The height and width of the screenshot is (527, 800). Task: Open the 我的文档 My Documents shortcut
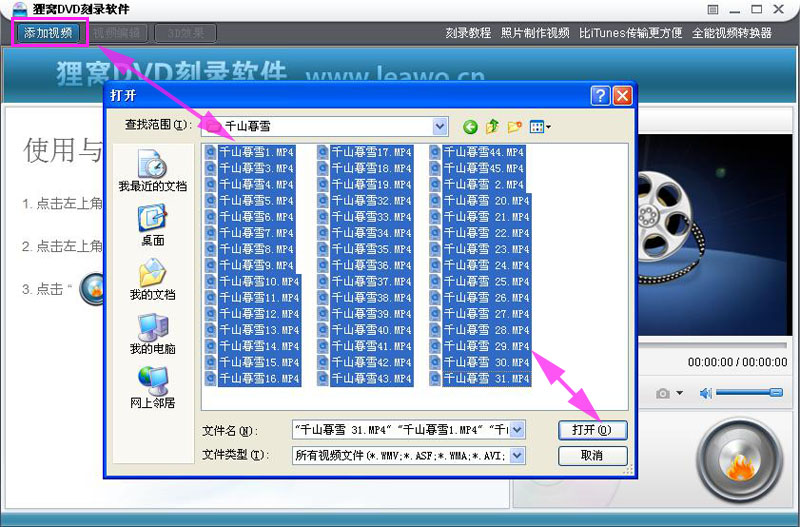click(153, 279)
